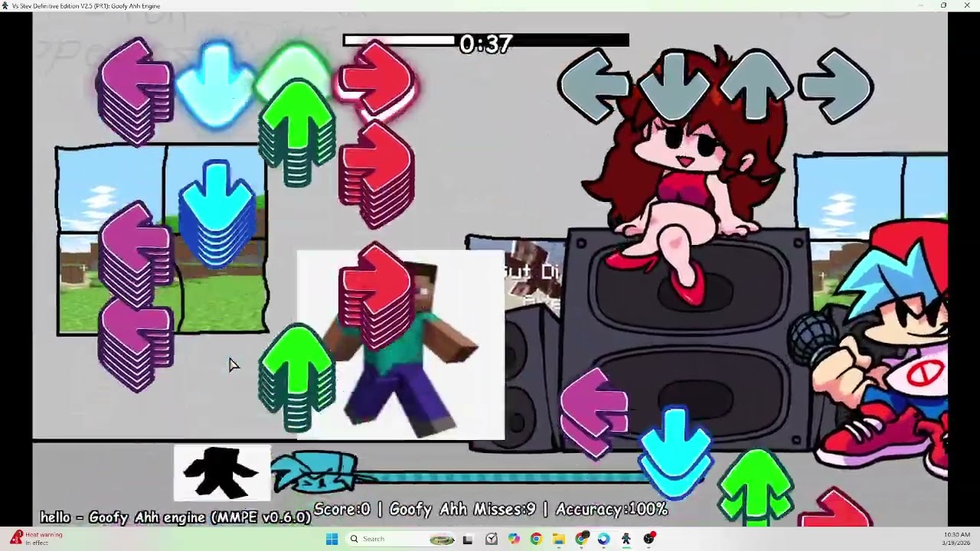This screenshot has width=980, height=551.
Task: Click the walking Steve picture
Action: 400,345
